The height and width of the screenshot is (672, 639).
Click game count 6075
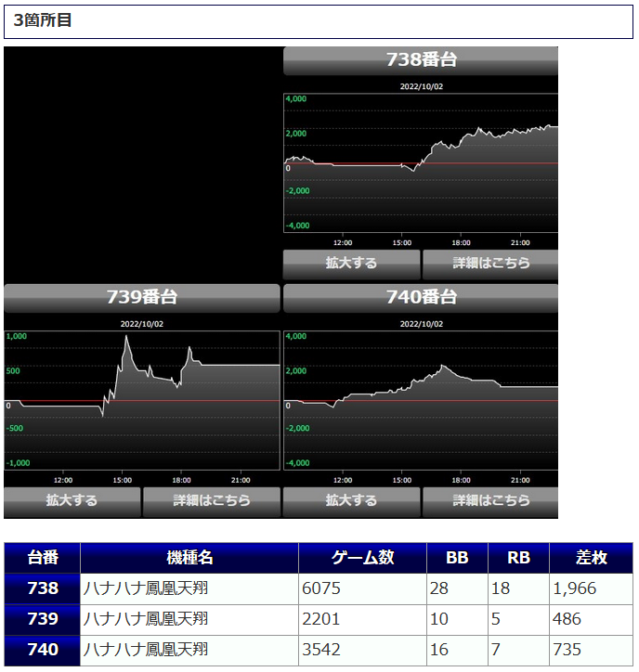pyautogui.click(x=321, y=588)
